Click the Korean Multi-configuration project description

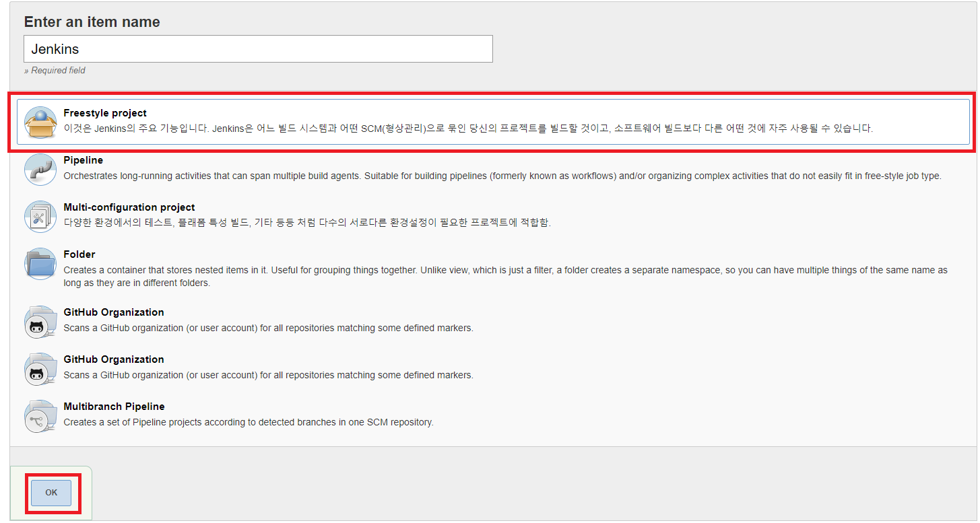click(x=307, y=223)
